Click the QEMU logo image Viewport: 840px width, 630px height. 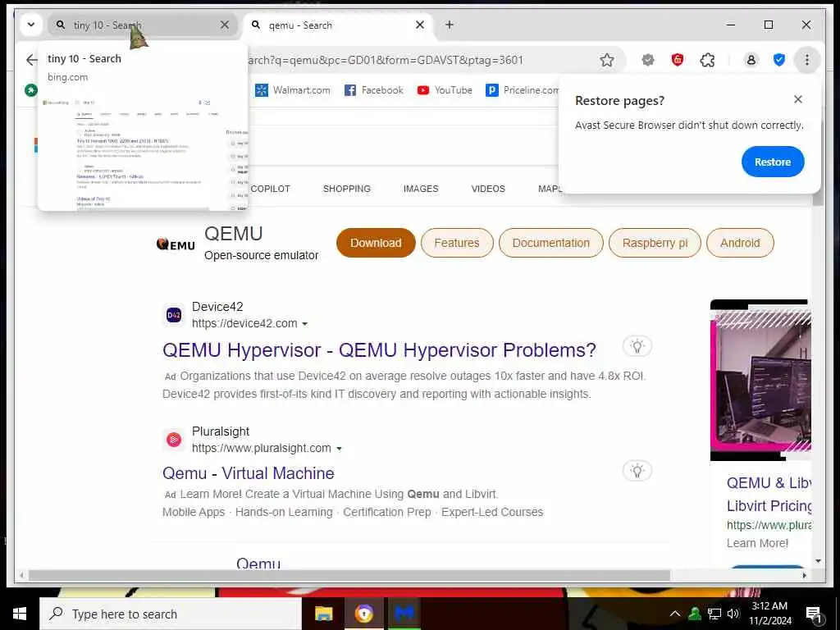click(176, 244)
